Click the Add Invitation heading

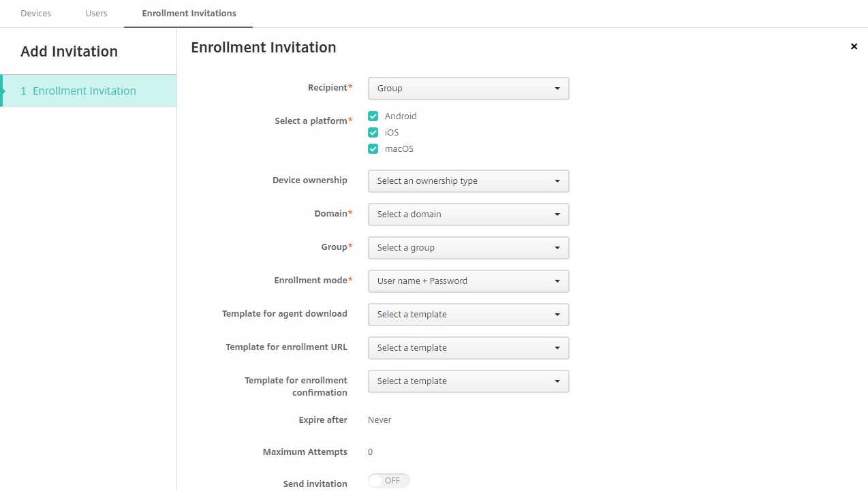click(x=69, y=51)
